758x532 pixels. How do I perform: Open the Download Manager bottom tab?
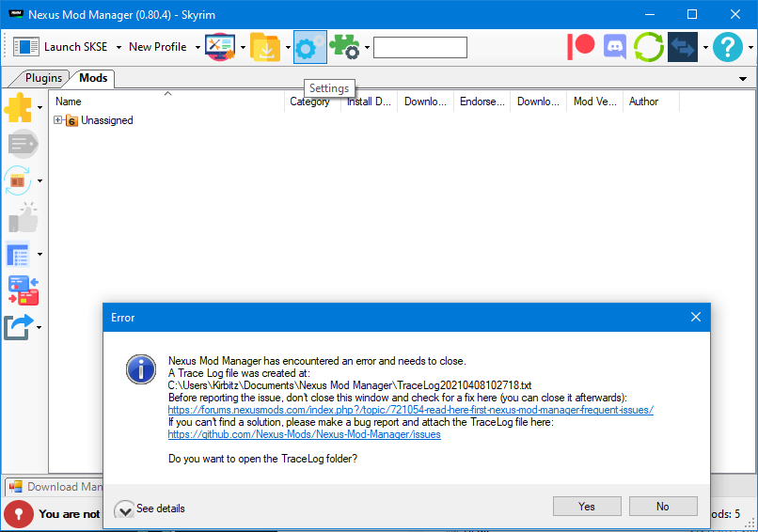[x=55, y=487]
